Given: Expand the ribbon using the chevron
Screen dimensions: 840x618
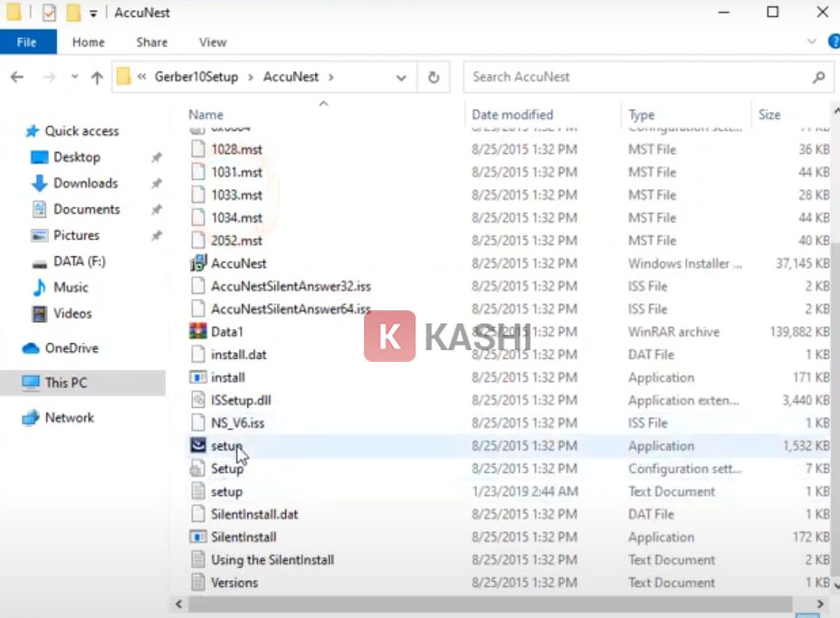Looking at the screenshot, I should coord(811,42).
